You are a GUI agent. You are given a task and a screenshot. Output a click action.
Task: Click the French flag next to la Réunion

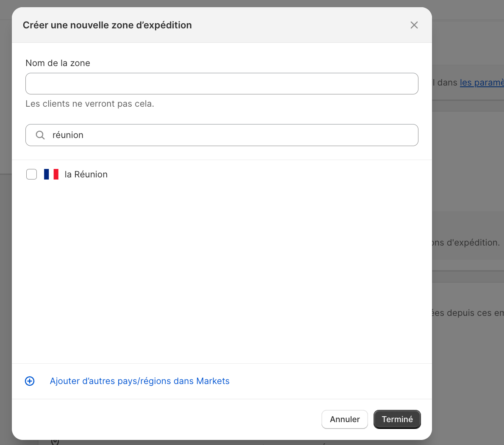point(51,174)
